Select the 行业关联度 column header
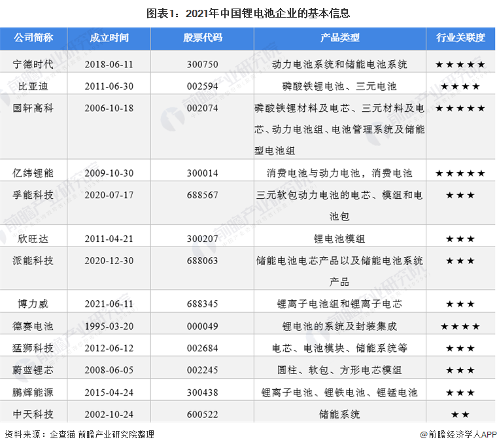The height and width of the screenshot is (448, 497). (x=460, y=37)
